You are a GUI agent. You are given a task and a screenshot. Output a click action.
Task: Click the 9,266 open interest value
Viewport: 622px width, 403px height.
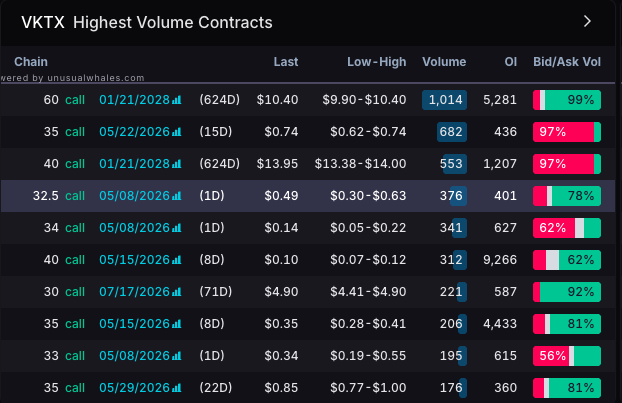point(500,260)
